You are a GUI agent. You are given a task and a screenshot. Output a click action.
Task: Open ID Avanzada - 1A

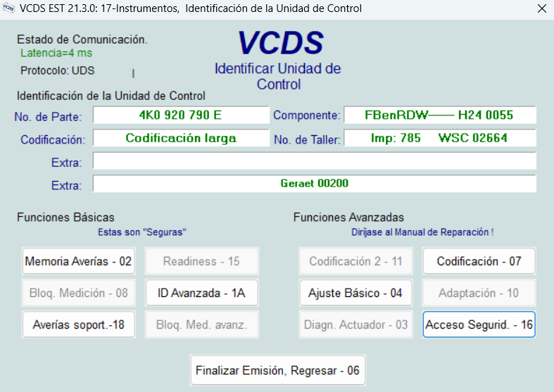pos(202,293)
